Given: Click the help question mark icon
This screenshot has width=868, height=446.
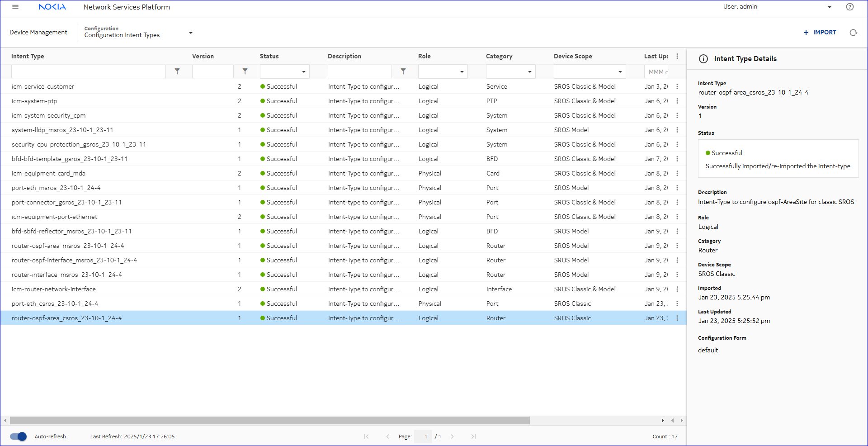Looking at the screenshot, I should point(850,7).
